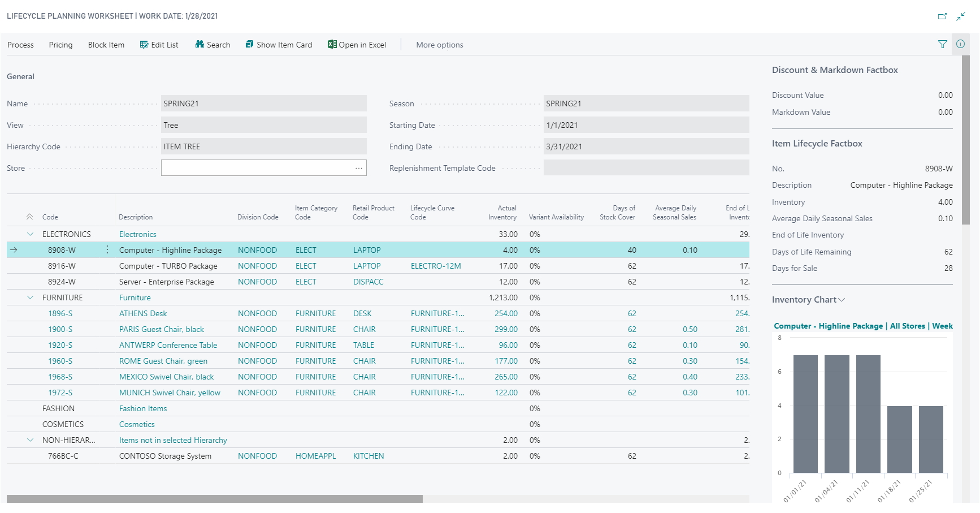The height and width of the screenshot is (513, 980).
Task: Collapse the FURNITURE tree node
Action: (30, 298)
